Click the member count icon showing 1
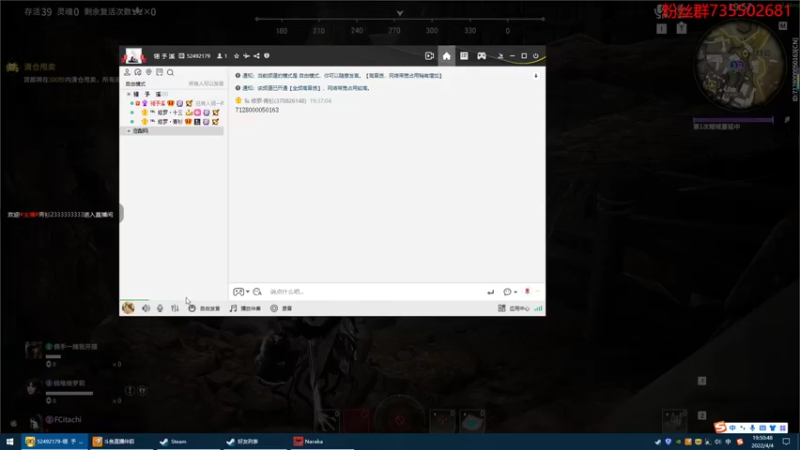Viewport: 800px width, 450px height. click(222, 56)
